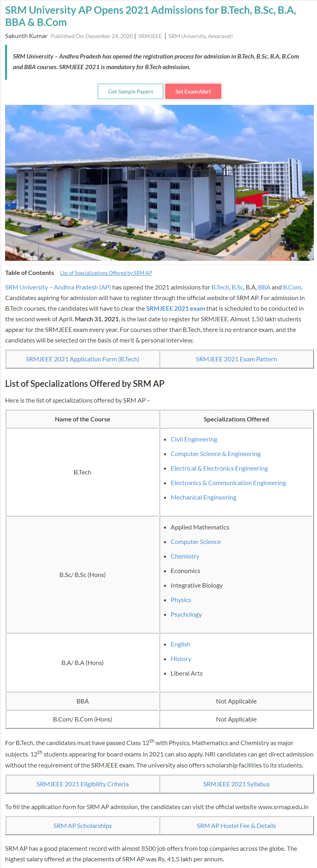This screenshot has height=868, width=317.
Task: Open the Chemistry specialization link
Action: (185, 557)
